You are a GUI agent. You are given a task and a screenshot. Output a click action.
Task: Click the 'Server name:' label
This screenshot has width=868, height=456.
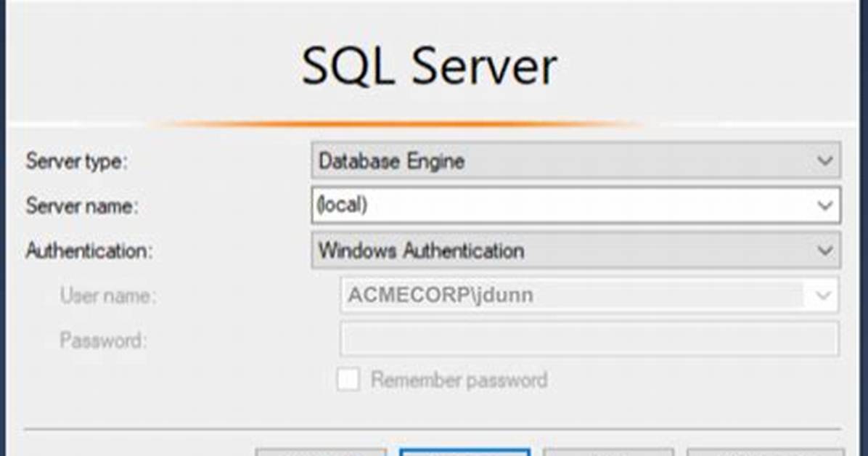pos(81,206)
